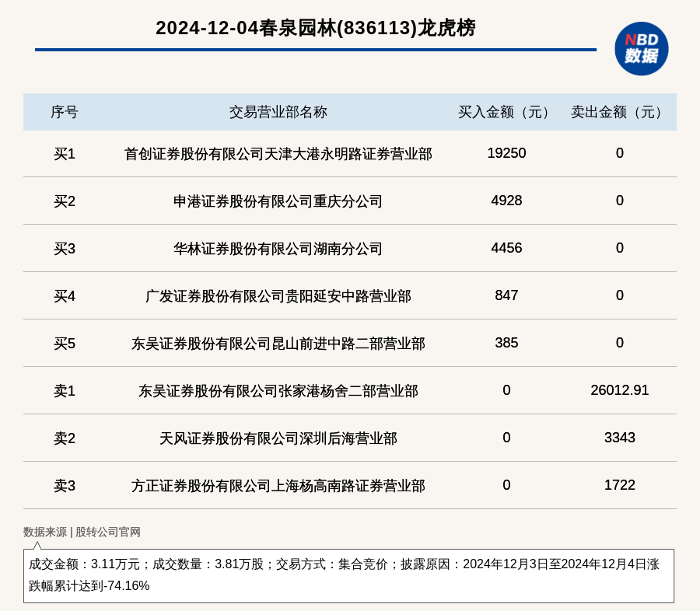Select the 买3 row label
This screenshot has width=700, height=611.
[65, 249]
